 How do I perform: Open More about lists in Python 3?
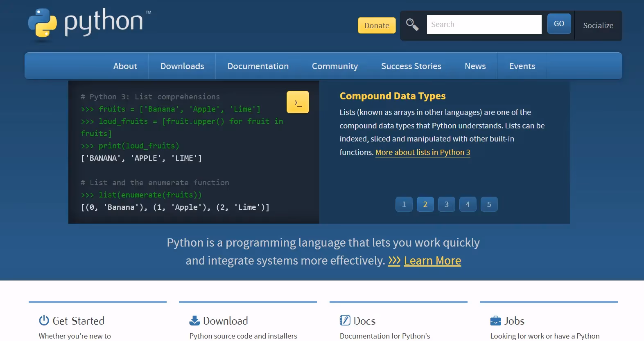423,152
